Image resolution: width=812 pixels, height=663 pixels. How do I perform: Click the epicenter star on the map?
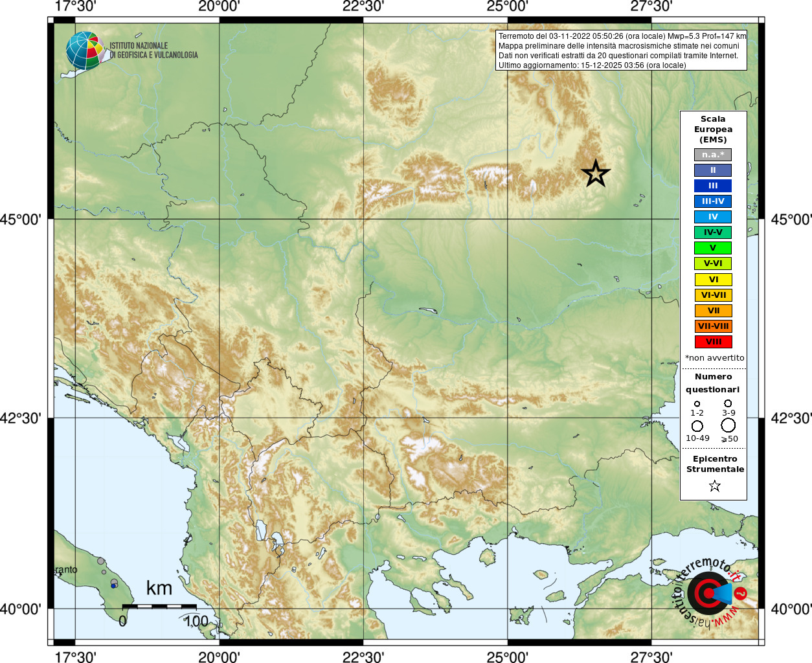coord(596,174)
